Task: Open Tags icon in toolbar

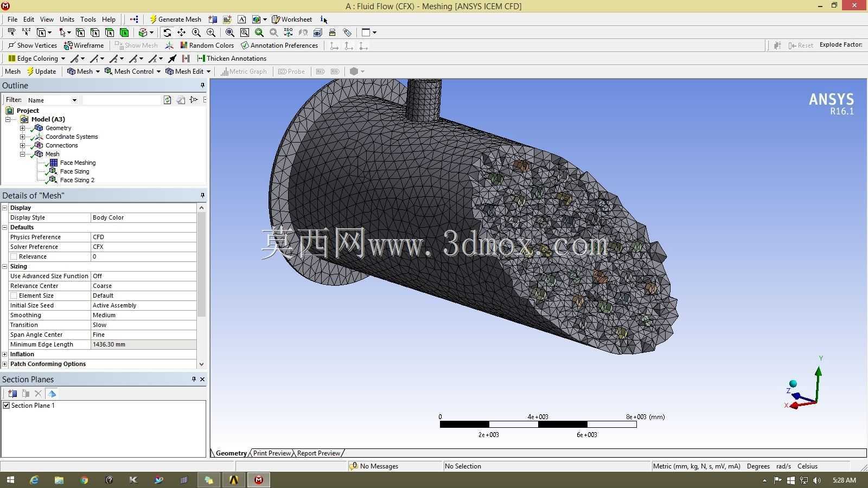Action: tap(347, 33)
